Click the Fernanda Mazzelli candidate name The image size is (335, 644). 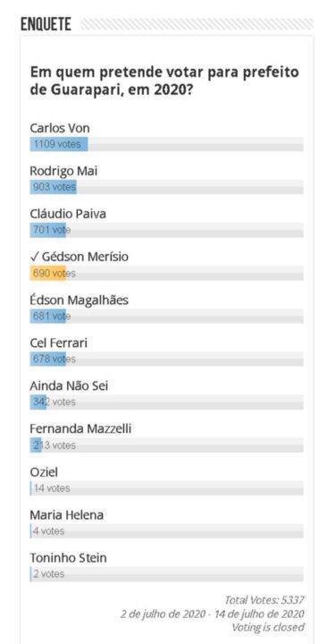pos(80,429)
